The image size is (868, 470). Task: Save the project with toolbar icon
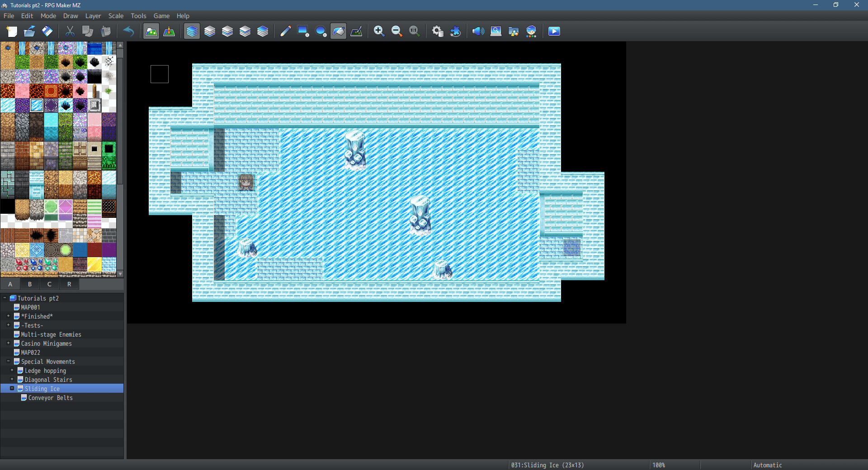[47, 31]
